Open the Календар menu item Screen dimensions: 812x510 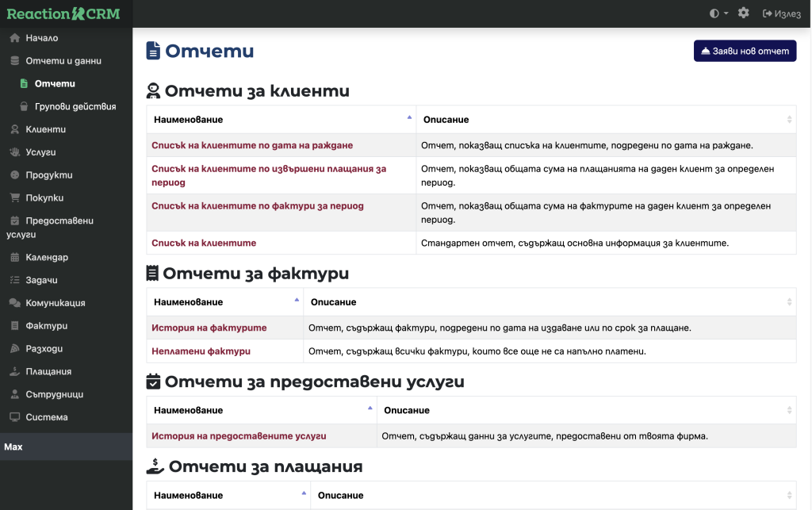tap(46, 258)
